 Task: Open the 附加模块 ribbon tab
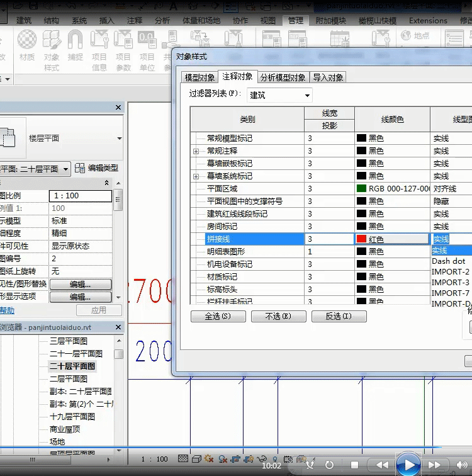(x=330, y=20)
